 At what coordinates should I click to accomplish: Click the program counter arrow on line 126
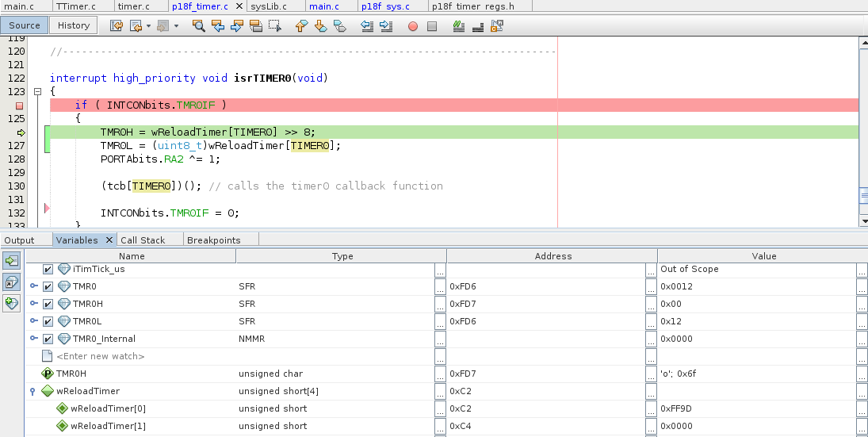[x=21, y=132]
